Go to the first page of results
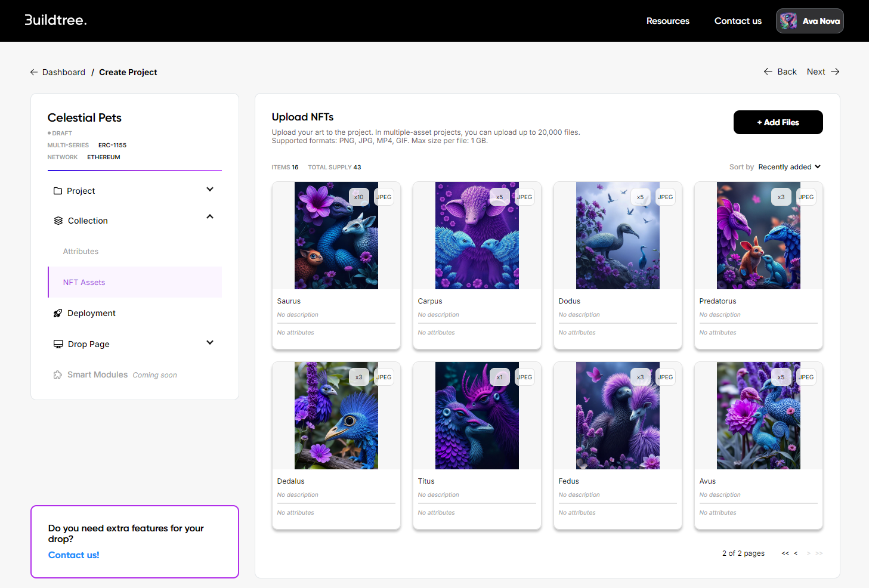 click(x=785, y=553)
